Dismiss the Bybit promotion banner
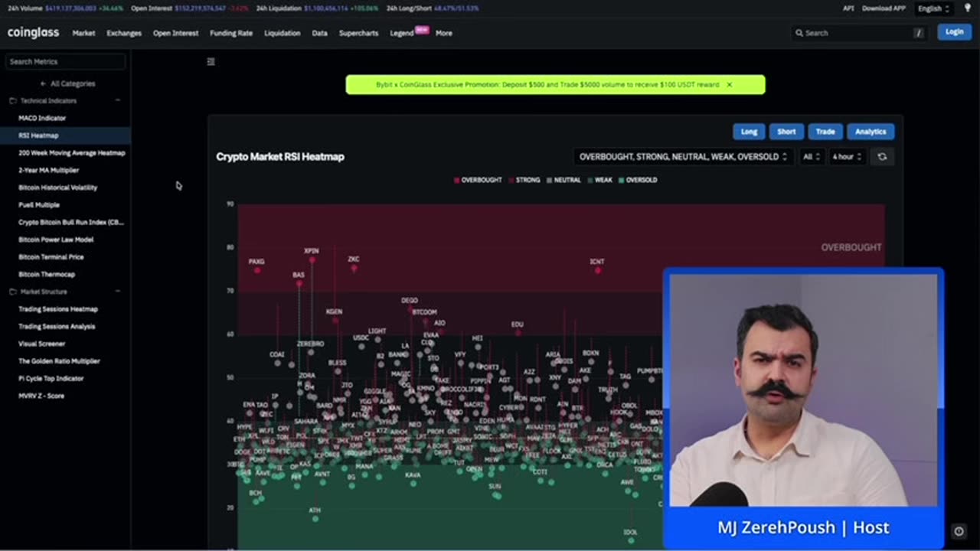Viewport: 980px width, 551px height. tap(729, 84)
